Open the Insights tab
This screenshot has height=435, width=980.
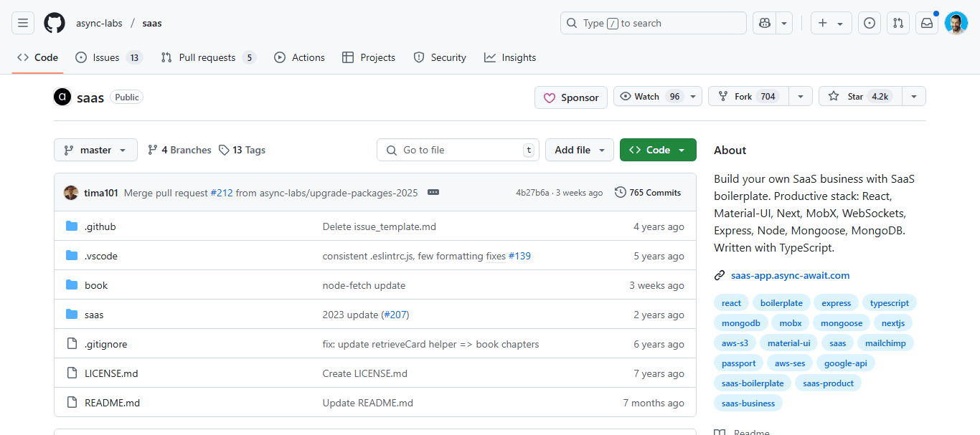510,57
